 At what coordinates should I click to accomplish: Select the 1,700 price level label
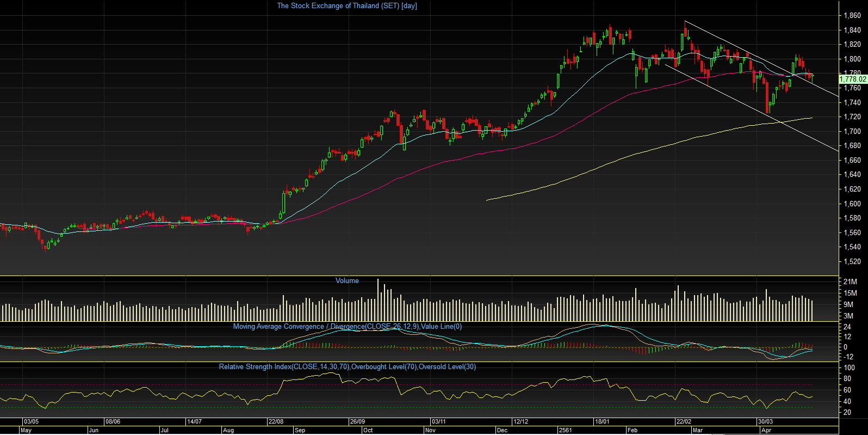click(x=852, y=131)
